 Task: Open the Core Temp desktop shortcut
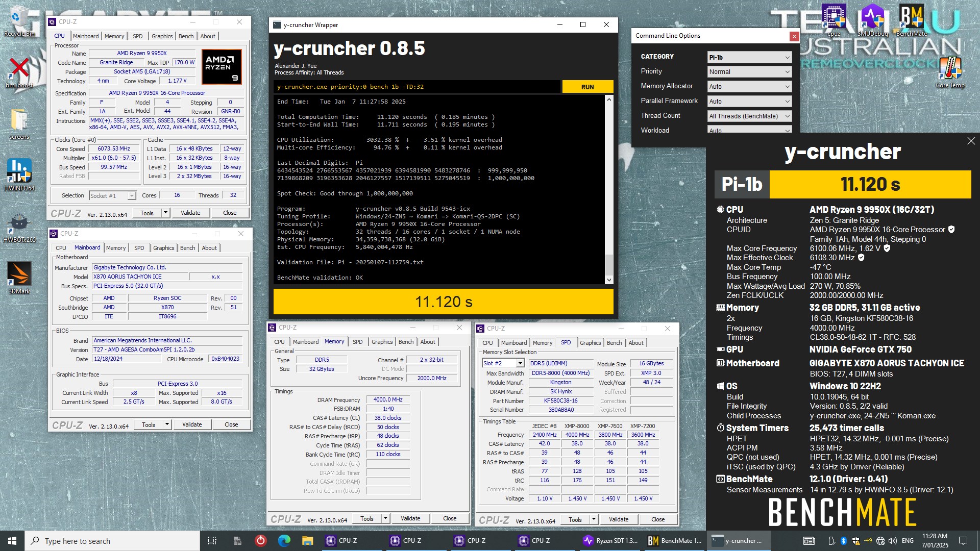950,72
